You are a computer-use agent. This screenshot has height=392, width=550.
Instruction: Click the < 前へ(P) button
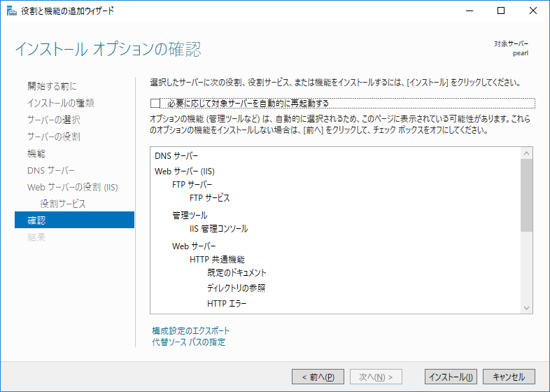click(318, 377)
